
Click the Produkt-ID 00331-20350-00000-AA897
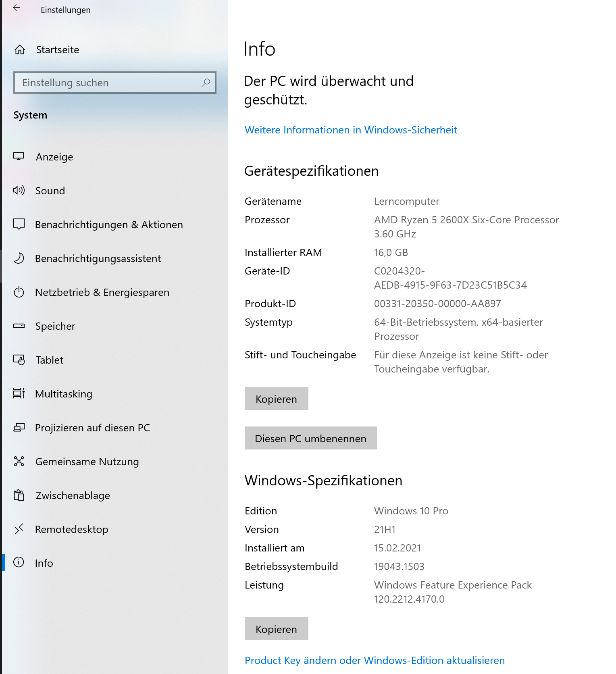[x=437, y=304]
